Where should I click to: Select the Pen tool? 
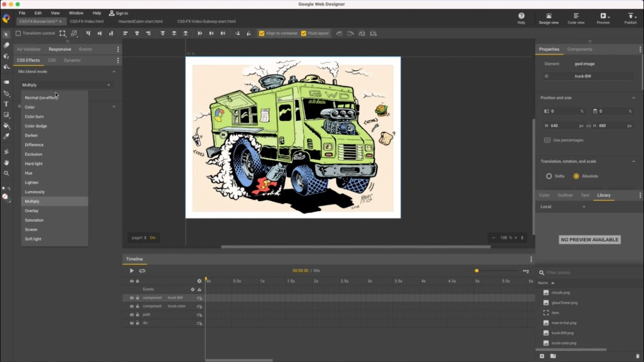click(x=6, y=94)
